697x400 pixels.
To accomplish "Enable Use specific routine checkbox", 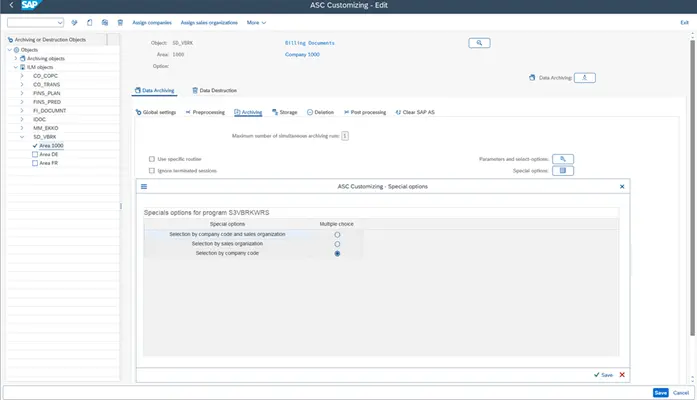I will 152,159.
